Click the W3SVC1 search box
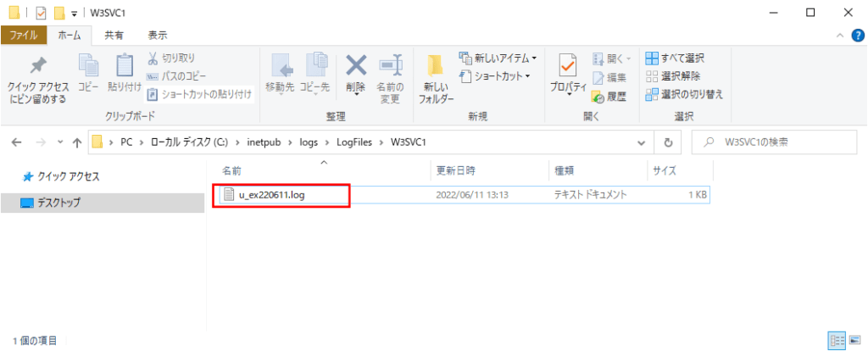The width and height of the screenshot is (868, 351). click(x=774, y=142)
